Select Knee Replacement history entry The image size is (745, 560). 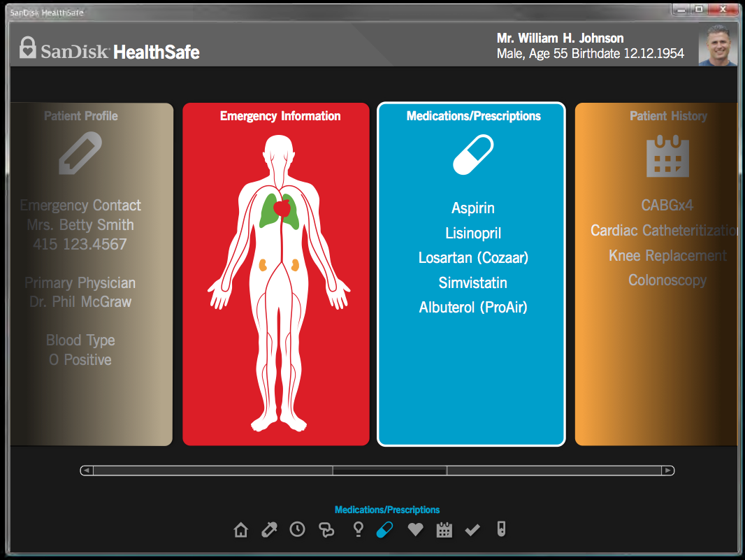pyautogui.click(x=667, y=256)
